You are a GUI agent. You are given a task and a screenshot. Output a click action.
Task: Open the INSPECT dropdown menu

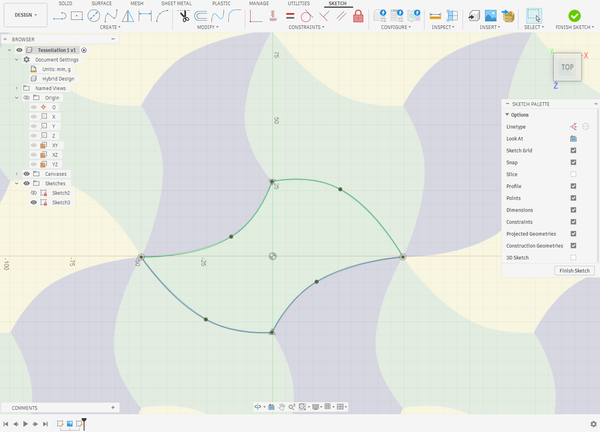[443, 27]
